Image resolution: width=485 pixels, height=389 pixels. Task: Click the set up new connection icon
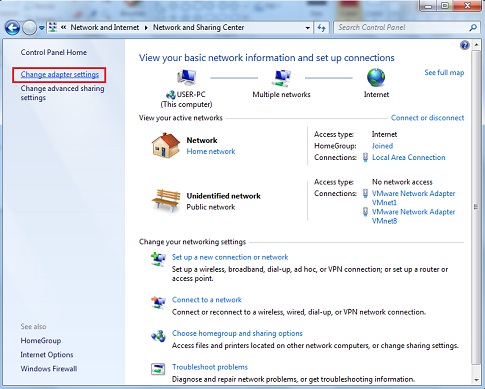(x=158, y=259)
